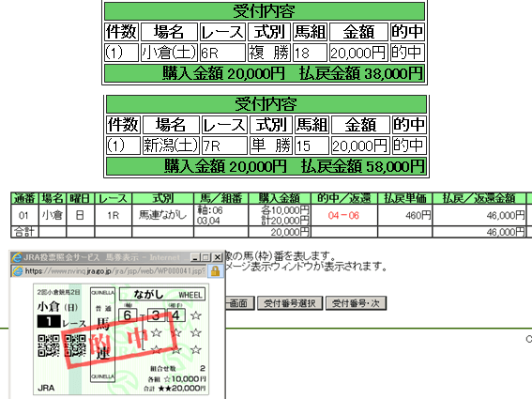Click the JRA logo on the ticket
532x399 pixels.
coord(46,388)
